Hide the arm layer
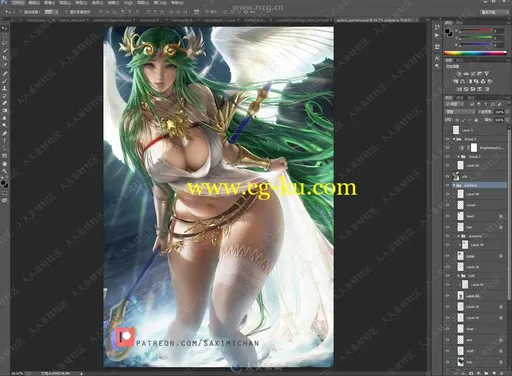 click(448, 340)
